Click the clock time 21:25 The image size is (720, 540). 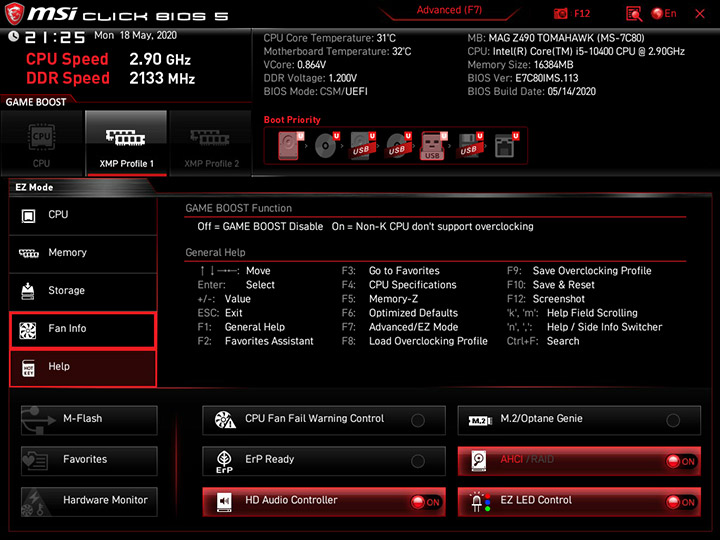(55, 37)
